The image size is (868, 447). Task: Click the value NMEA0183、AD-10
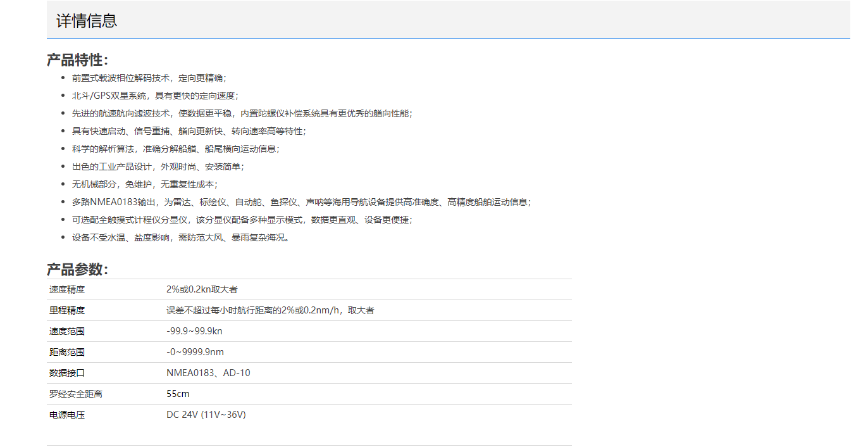click(x=208, y=373)
